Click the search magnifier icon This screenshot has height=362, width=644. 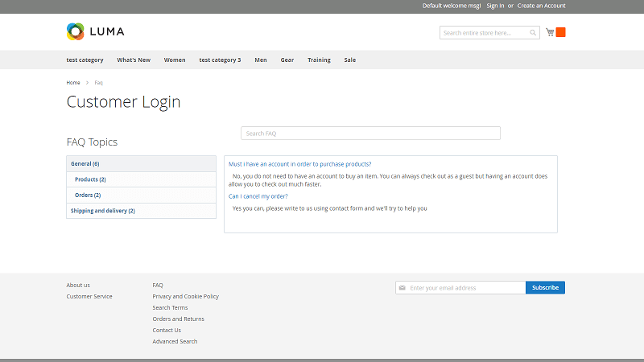click(533, 33)
